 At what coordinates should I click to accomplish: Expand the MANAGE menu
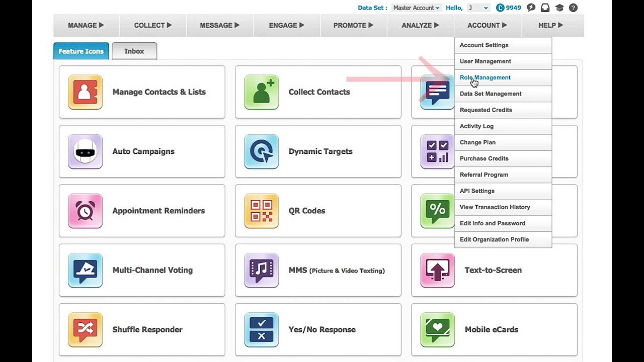[x=86, y=25]
